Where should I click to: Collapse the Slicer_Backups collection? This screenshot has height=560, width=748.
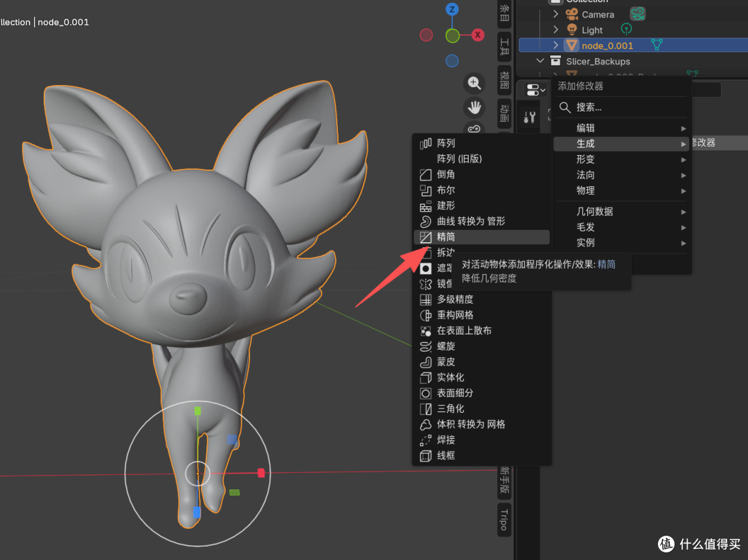pyautogui.click(x=540, y=61)
